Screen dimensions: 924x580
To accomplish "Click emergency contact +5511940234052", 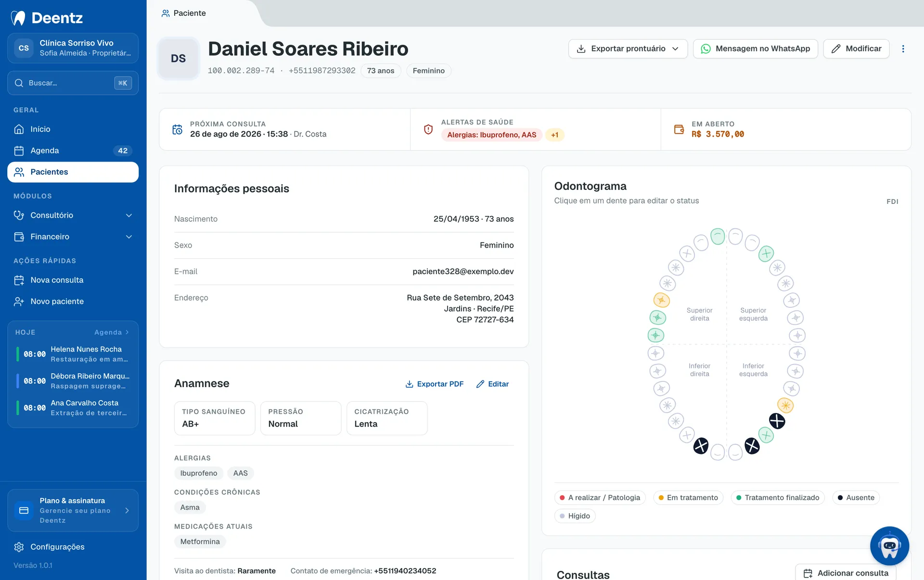I will (405, 571).
